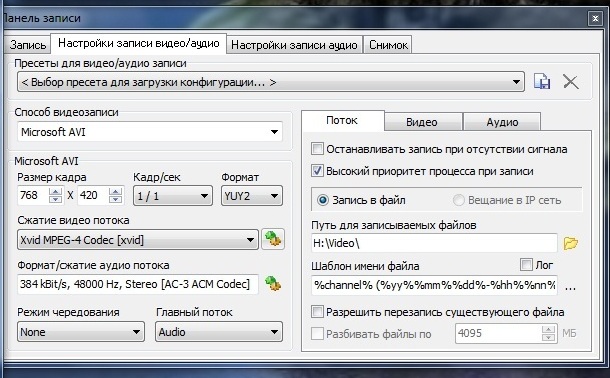Enable stop recording when no signal checkbox
Image resolution: width=610 pixels, height=378 pixels.
pyautogui.click(x=317, y=149)
